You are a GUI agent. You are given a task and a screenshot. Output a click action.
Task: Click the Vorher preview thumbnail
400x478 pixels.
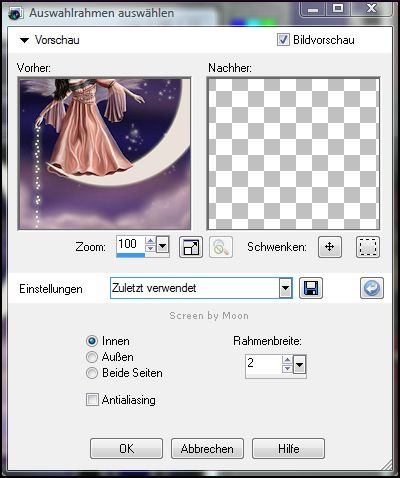pyautogui.click(x=104, y=153)
